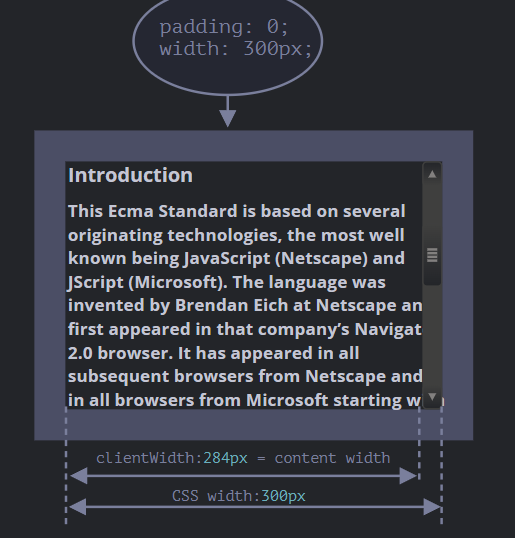Click the Introduction heading
Image resolution: width=515 pixels, height=538 pixels.
tap(130, 175)
